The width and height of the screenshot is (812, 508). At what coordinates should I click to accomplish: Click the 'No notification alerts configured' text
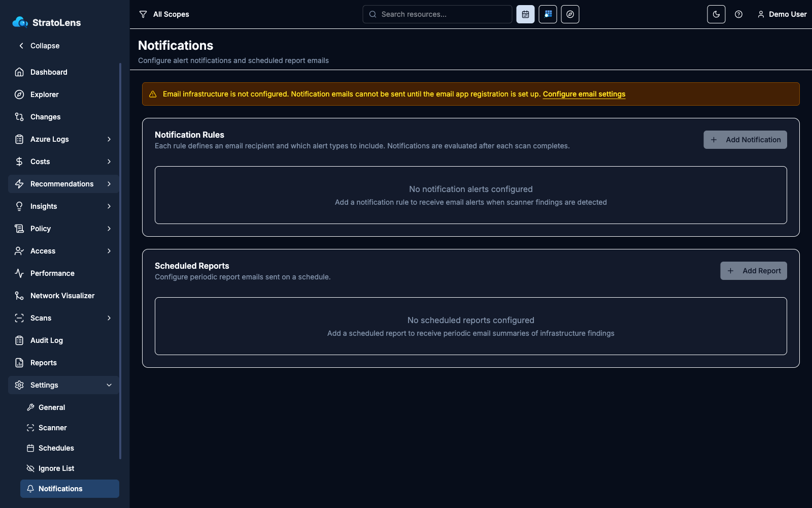coord(471,189)
